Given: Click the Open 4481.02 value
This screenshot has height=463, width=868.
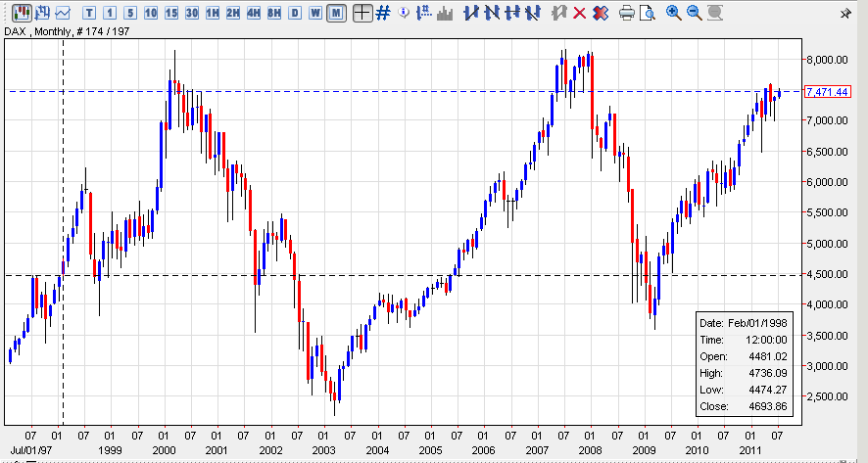Looking at the screenshot, I should click(767, 356).
